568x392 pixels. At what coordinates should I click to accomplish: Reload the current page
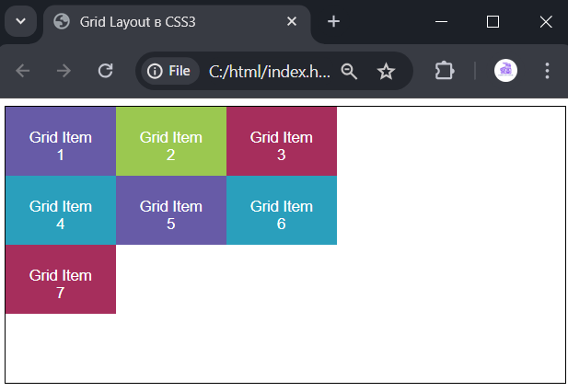coord(106,71)
